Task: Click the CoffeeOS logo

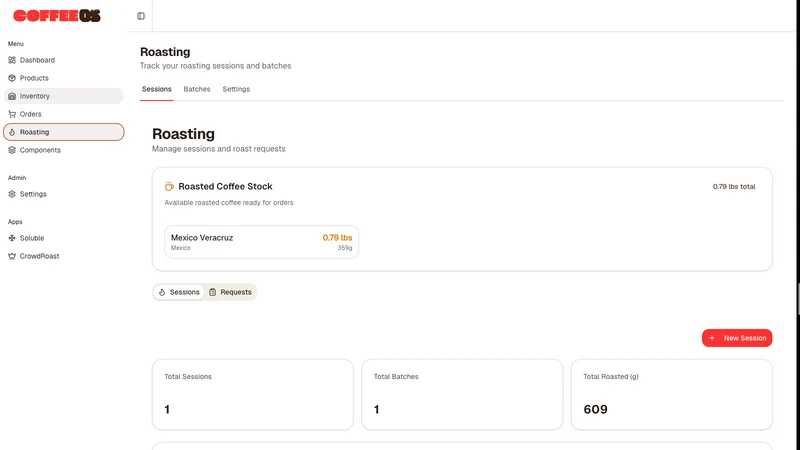Action: 57,16
